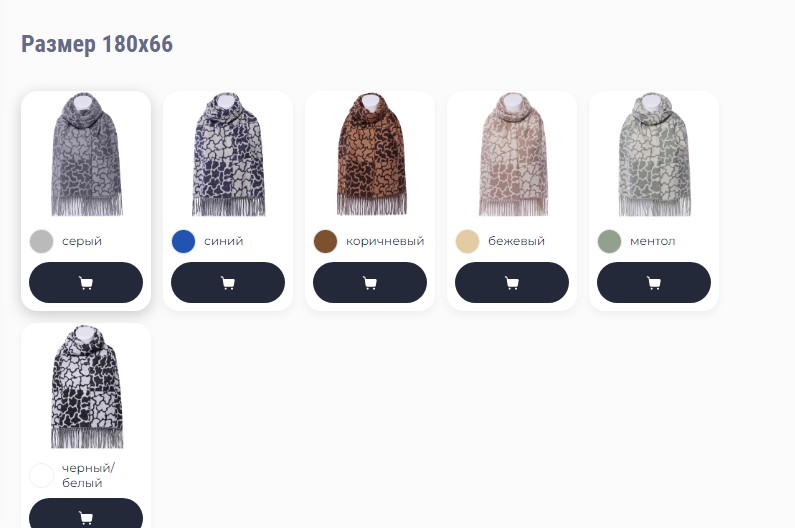Open the brown scarf photo
Image resolution: width=795 pixels, height=528 pixels.
[x=371, y=154]
